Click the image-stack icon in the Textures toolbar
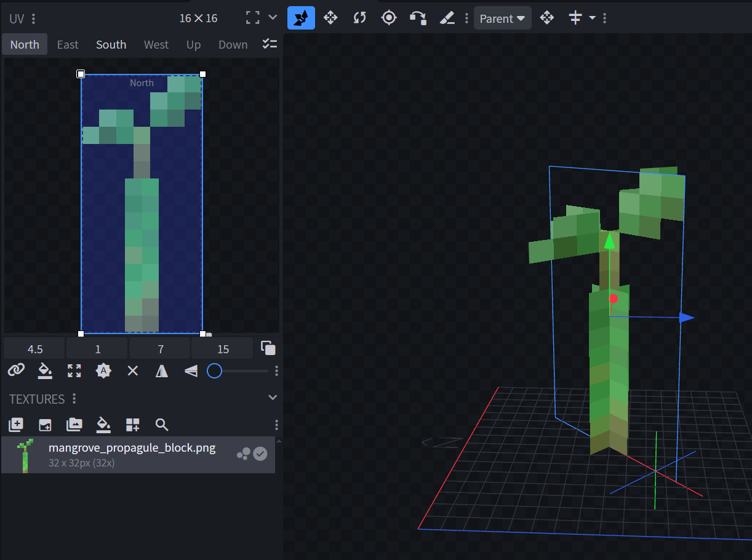752x560 pixels. point(74,424)
